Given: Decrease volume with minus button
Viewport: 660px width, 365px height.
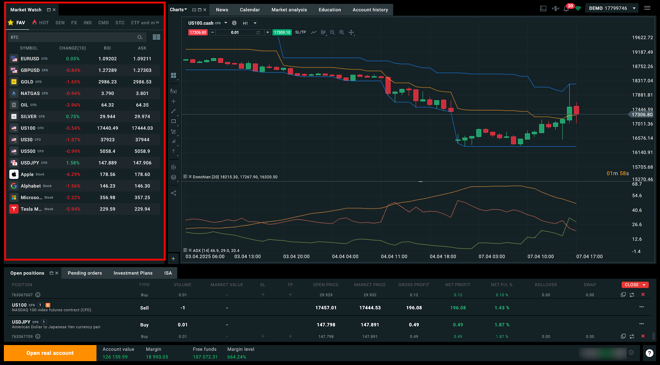Looking at the screenshot, I should pos(212,32).
